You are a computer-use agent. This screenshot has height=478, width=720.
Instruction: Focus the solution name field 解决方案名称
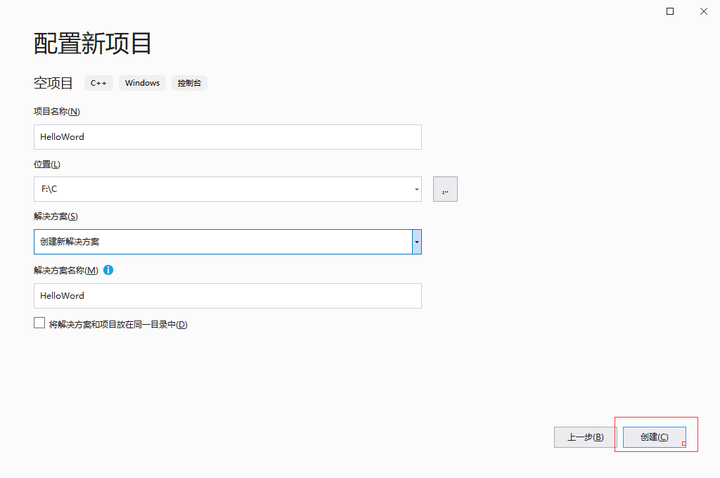227,296
